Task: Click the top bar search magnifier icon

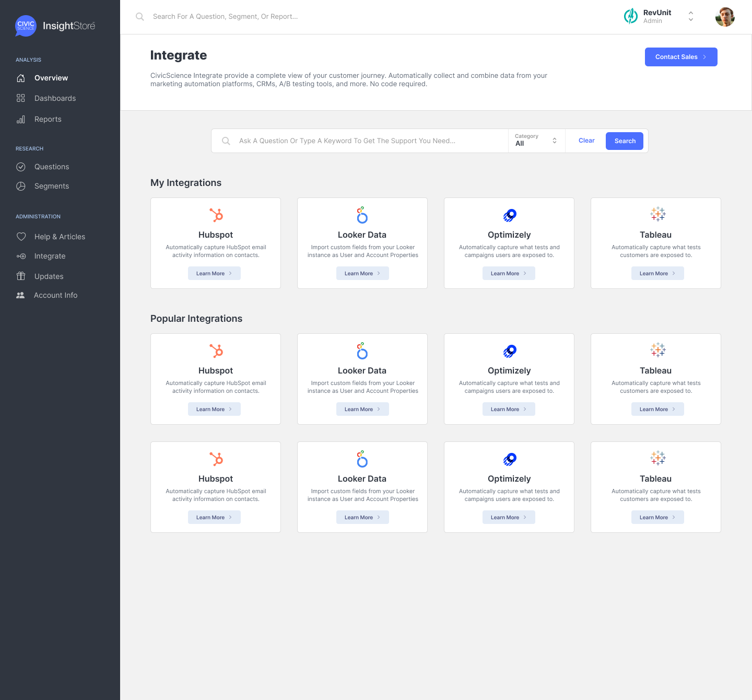Action: click(x=140, y=17)
